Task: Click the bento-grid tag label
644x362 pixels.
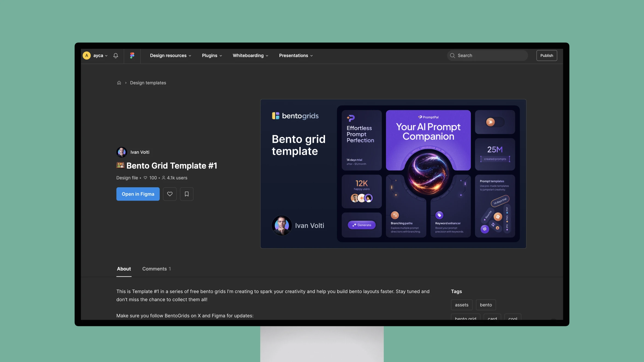Action: click(465, 319)
